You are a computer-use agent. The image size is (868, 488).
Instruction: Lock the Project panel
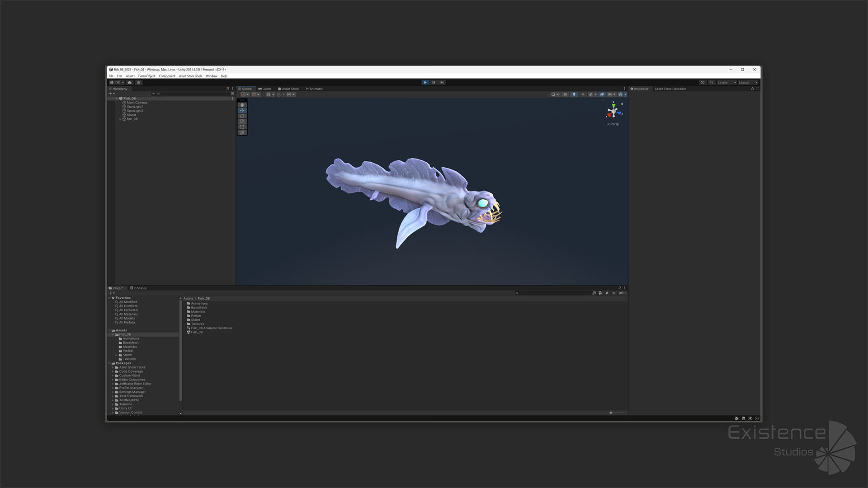click(620, 288)
